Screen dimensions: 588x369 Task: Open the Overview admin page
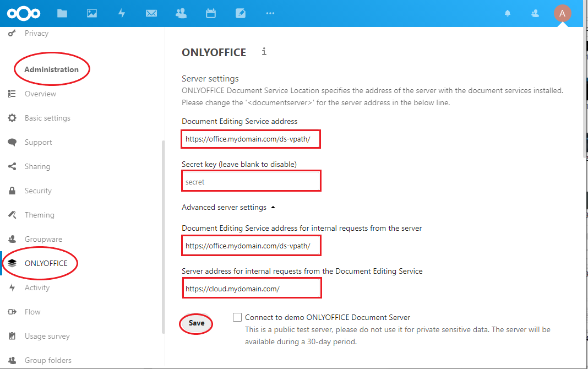(40, 94)
